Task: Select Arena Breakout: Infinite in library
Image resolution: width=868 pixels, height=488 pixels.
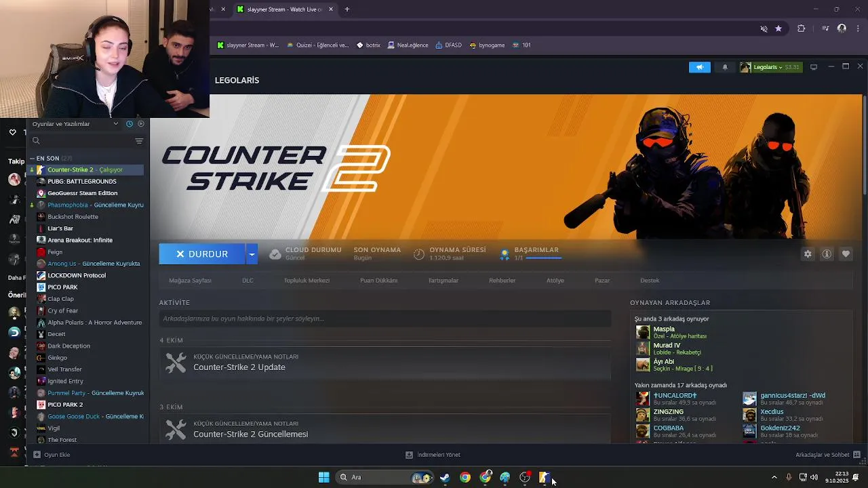Action: tap(85, 240)
